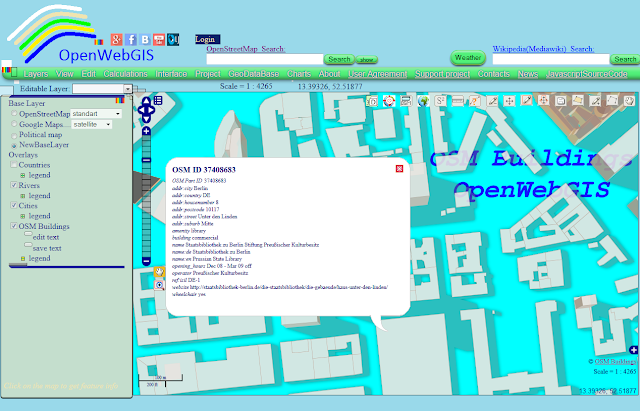
Task: Open overview map plus icon at map corner
Action: [x=634, y=350]
